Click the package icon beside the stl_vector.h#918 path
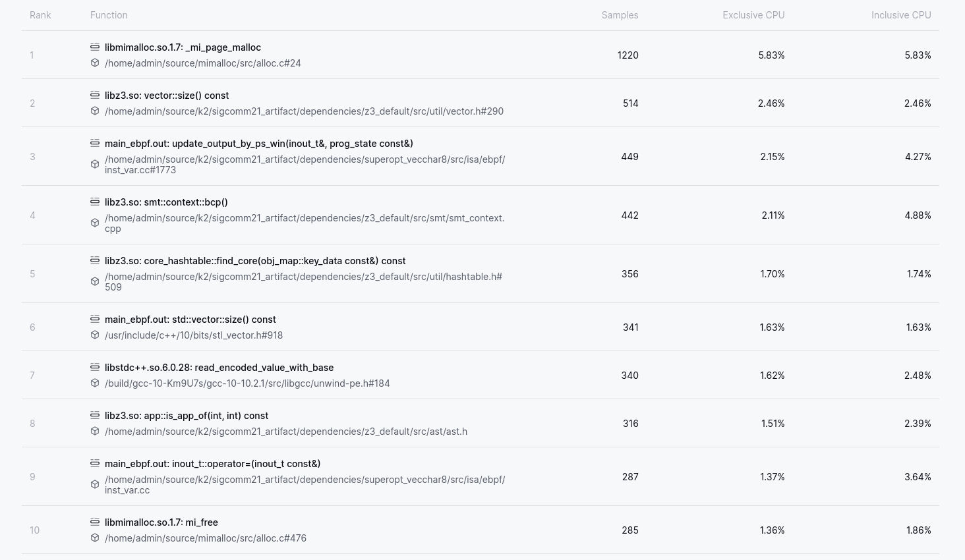Screen dimensions: 965x560 tap(95, 335)
